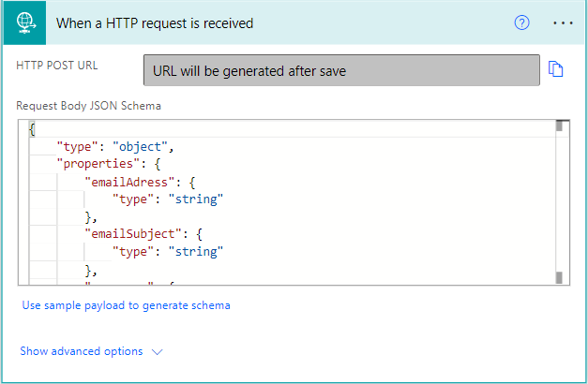Click 'Use sample payload to generate schema'
The image size is (588, 384).
(126, 305)
